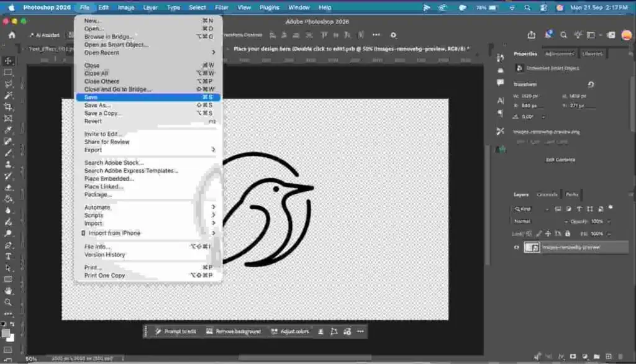This screenshot has height=364, width=636.
Task: Click the Remove background button
Action: (x=234, y=332)
